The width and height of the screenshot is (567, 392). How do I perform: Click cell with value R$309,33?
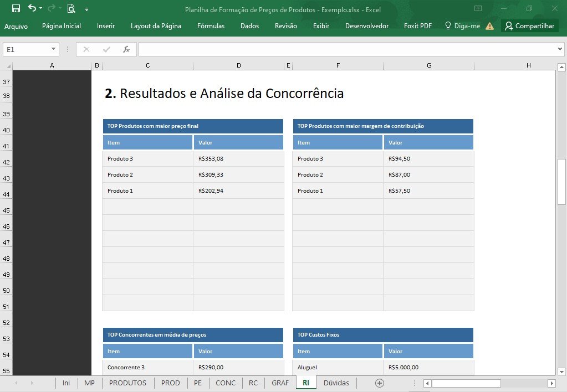coord(239,174)
